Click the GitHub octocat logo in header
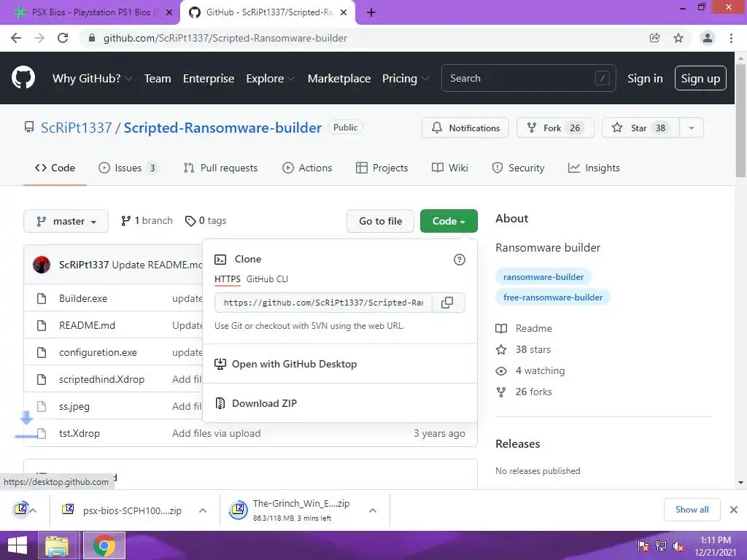The width and height of the screenshot is (747, 560). (23, 78)
